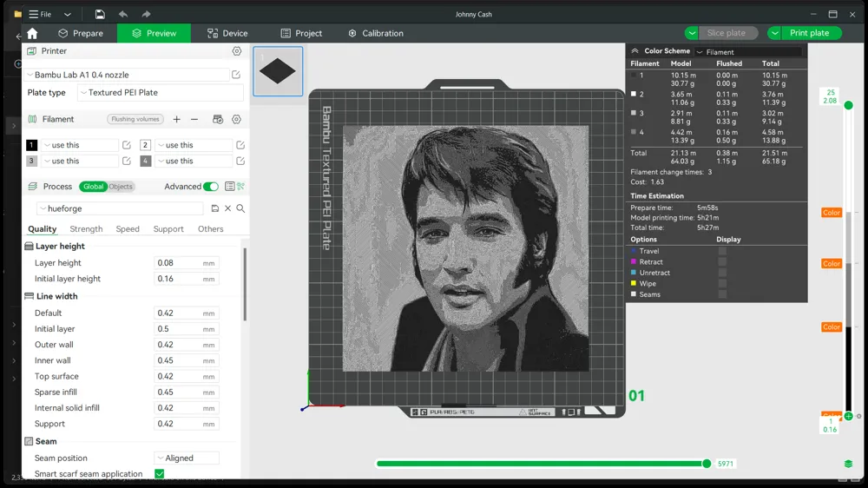Open filament settings gear icon
The height and width of the screenshot is (488, 868).
point(236,119)
